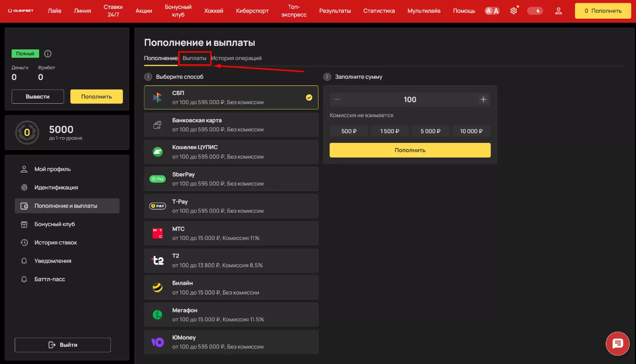
Task: Open settings via the gear icon
Action: (513, 10)
